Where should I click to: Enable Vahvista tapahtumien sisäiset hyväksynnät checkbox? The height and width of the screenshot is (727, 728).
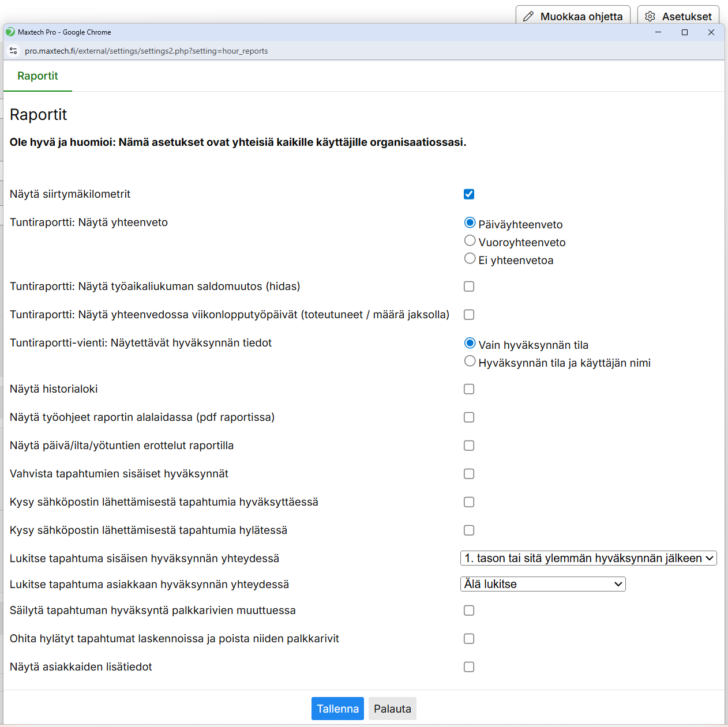(x=469, y=474)
